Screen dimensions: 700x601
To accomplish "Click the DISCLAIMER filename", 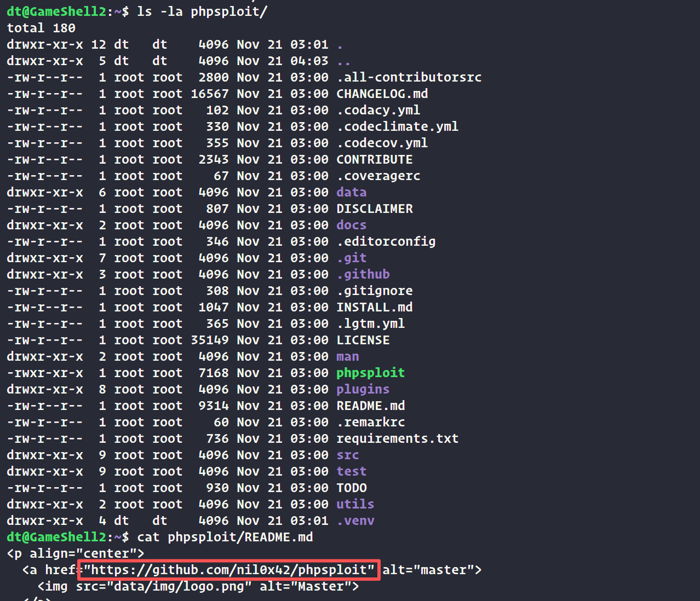I will pos(375,209).
